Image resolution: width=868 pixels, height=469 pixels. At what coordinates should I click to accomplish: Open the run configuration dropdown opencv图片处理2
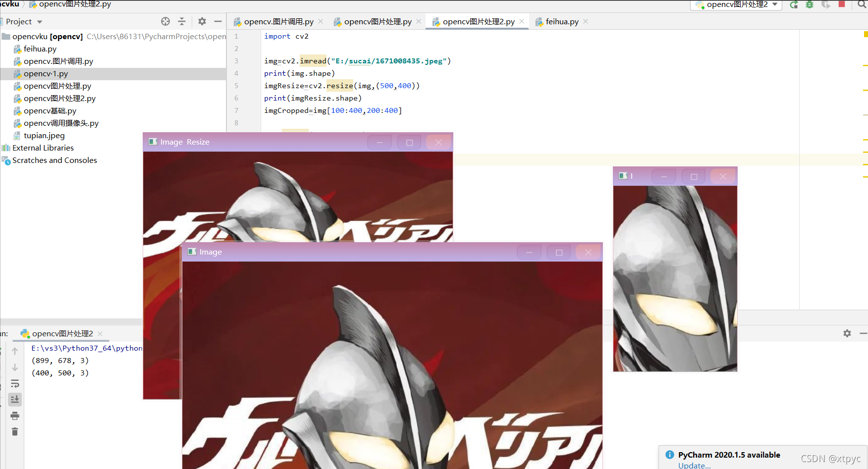point(736,5)
